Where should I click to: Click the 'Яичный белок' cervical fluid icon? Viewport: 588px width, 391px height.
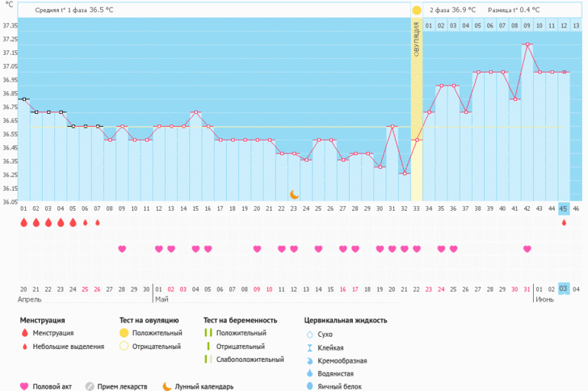point(309,386)
